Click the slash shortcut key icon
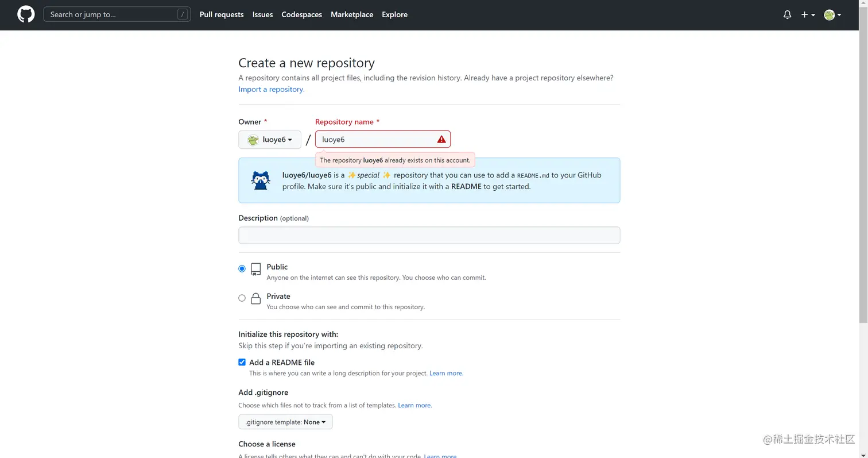This screenshot has height=458, width=868. coord(183,14)
